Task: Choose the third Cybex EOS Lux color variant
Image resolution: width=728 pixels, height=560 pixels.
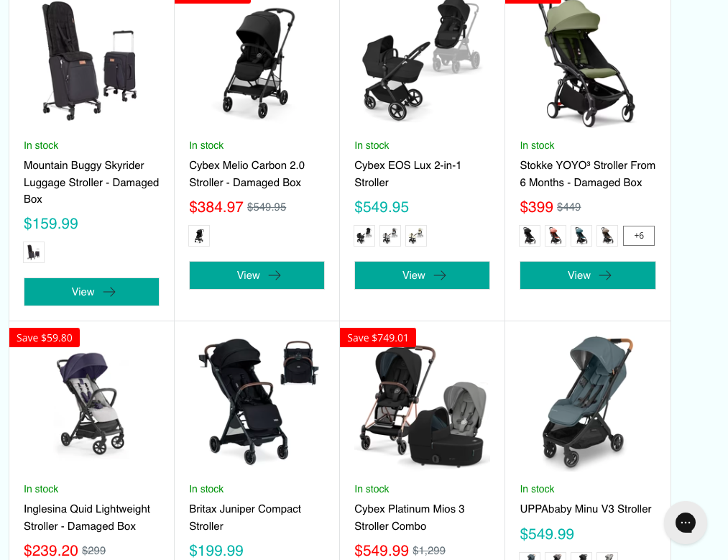Action: 416,236
